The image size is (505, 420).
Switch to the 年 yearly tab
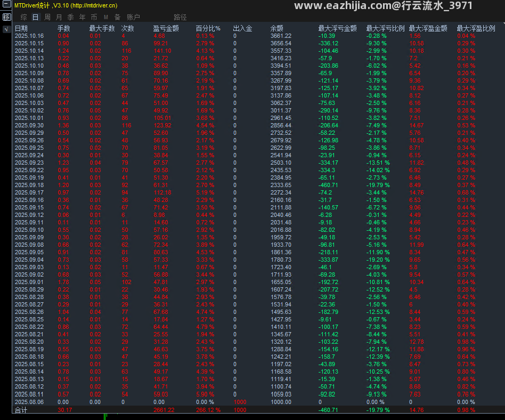point(83,17)
